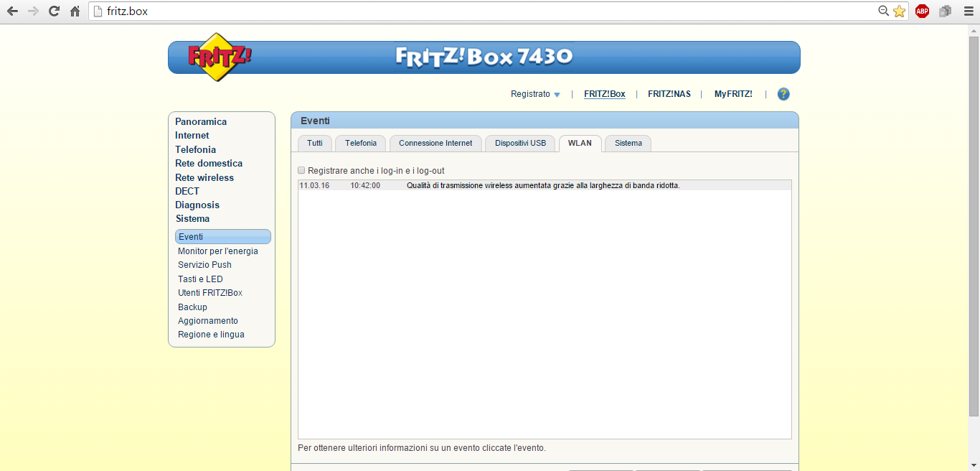Open the Adblock Plus extension icon
This screenshot has width=980, height=471.
(x=922, y=11)
